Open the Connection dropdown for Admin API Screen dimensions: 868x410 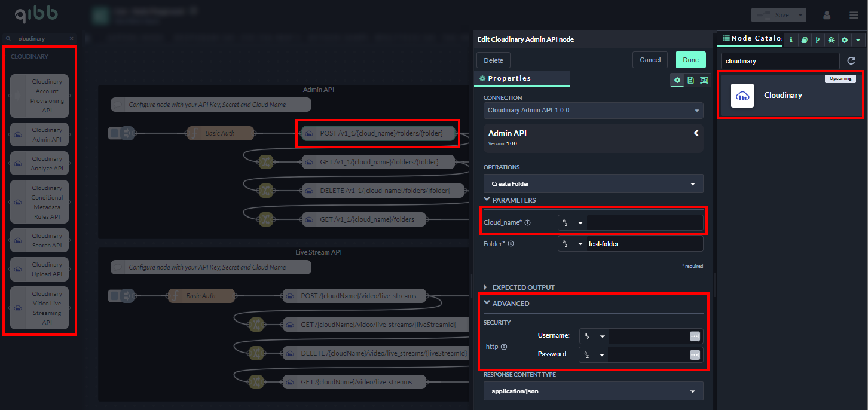point(593,111)
